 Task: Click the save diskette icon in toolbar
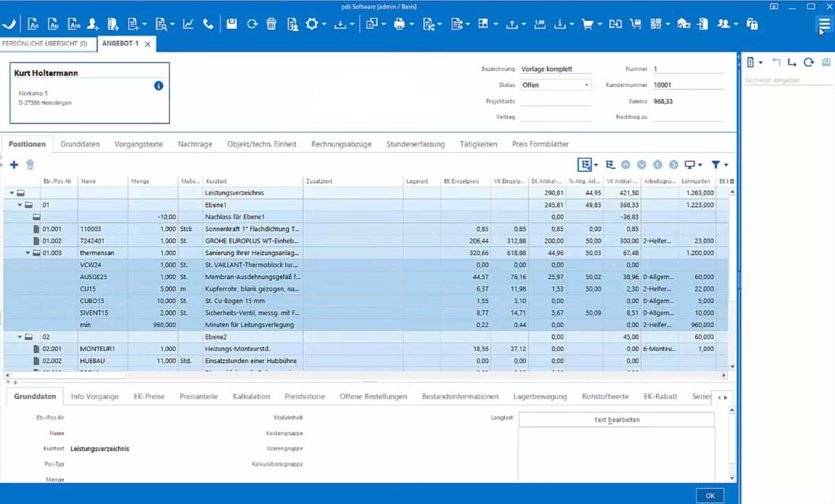pyautogui.click(x=232, y=24)
